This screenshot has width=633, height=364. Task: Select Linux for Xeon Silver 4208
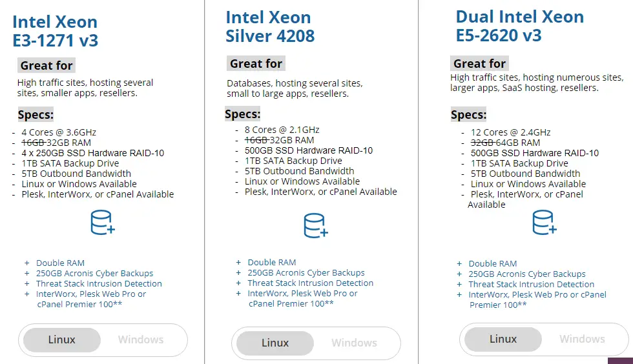275,343
